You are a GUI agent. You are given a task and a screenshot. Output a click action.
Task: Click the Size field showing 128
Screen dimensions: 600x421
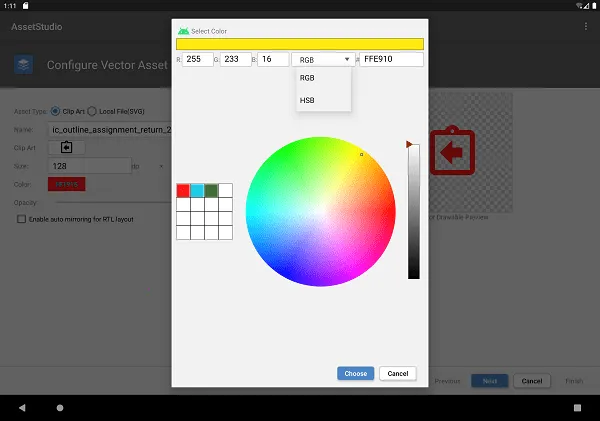click(x=90, y=166)
